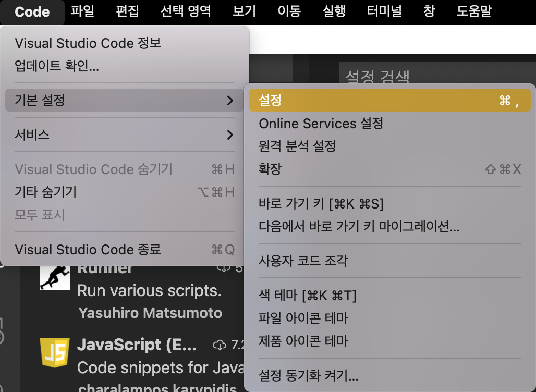Select Visual Studio Code 정보

tap(125, 43)
